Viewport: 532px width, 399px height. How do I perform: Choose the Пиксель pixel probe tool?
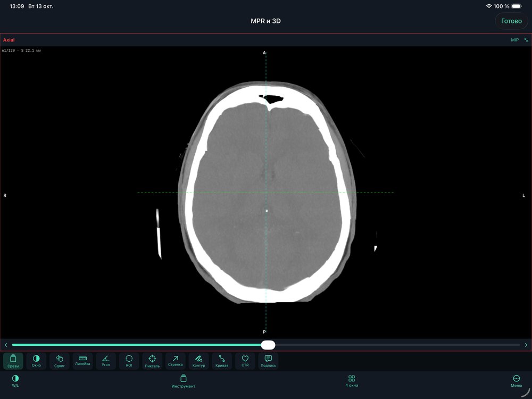[x=152, y=361]
